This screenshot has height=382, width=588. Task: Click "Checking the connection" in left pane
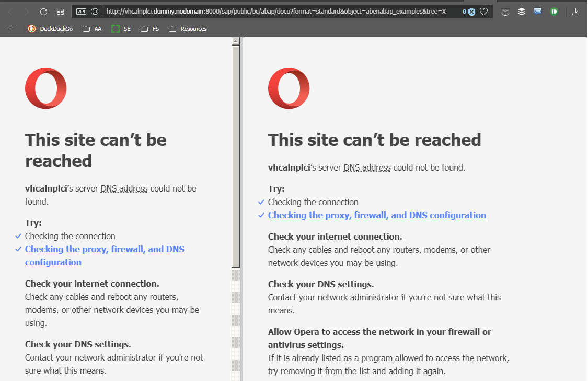coord(70,236)
